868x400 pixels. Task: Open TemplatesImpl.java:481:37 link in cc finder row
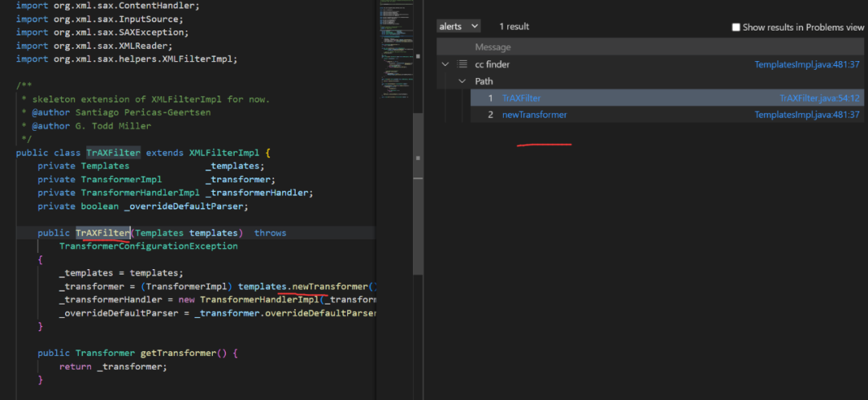807,64
